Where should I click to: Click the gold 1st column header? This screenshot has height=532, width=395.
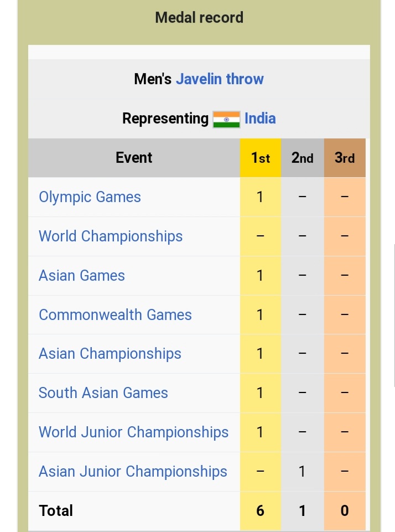pos(261,158)
